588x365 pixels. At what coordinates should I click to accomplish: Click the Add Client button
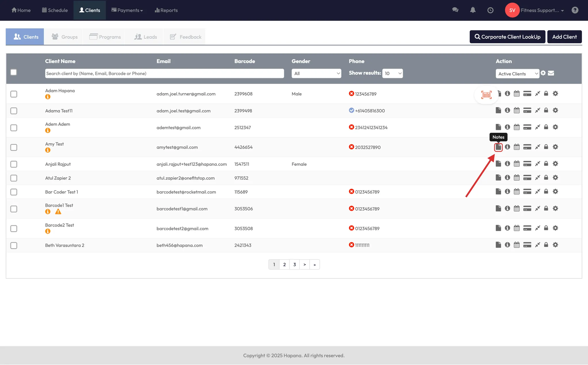coord(564,37)
